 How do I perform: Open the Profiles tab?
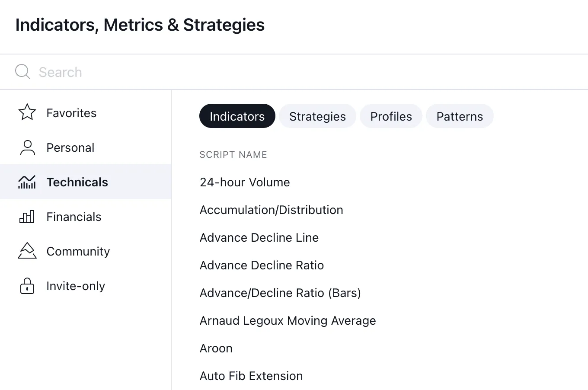click(x=391, y=116)
